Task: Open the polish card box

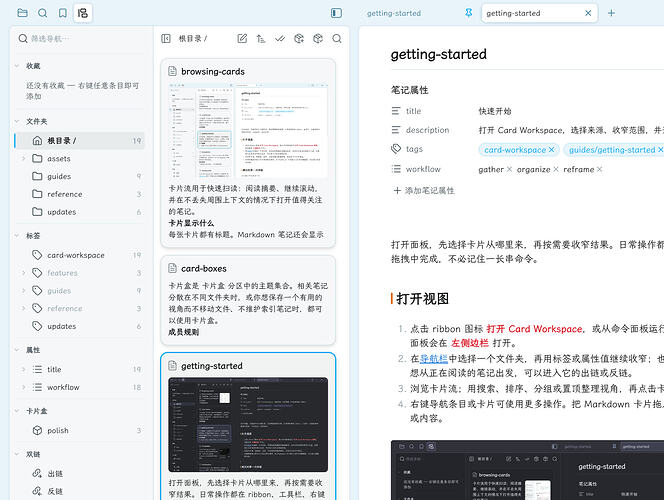Action: tap(80, 430)
